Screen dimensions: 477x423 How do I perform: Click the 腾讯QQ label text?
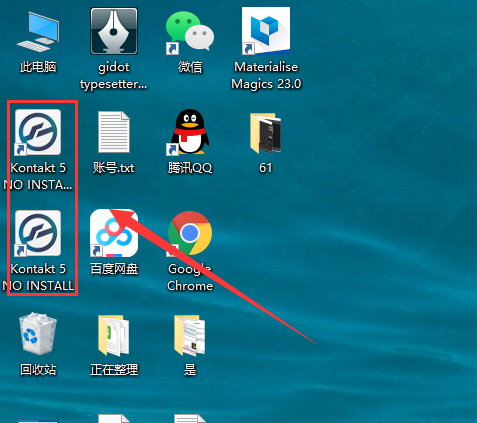point(190,168)
